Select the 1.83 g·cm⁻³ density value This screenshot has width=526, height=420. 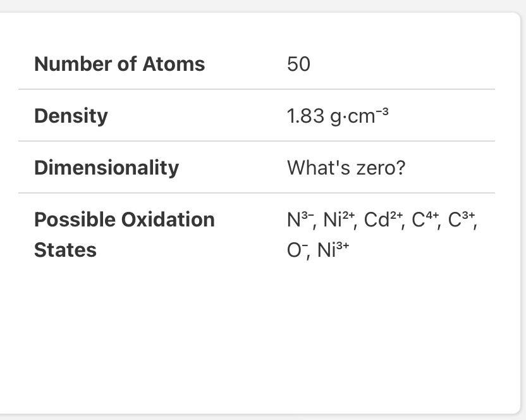click(x=338, y=116)
